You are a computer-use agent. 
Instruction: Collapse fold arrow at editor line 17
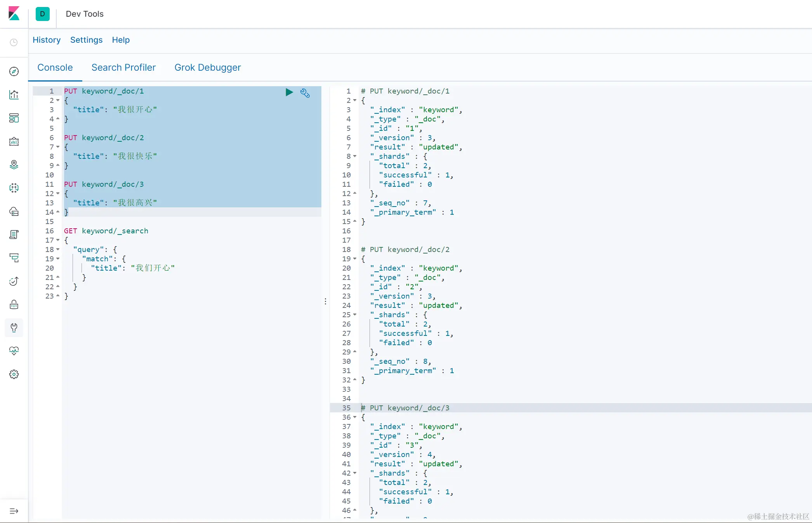coord(58,240)
